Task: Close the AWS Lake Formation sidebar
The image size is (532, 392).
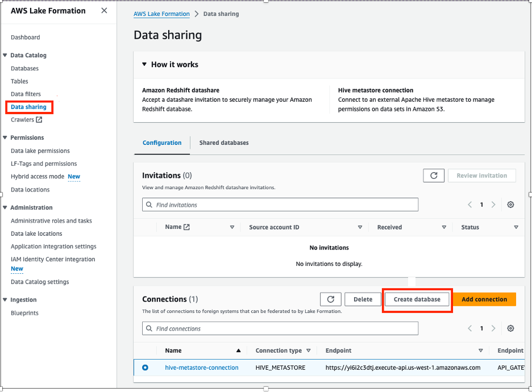Action: (104, 11)
